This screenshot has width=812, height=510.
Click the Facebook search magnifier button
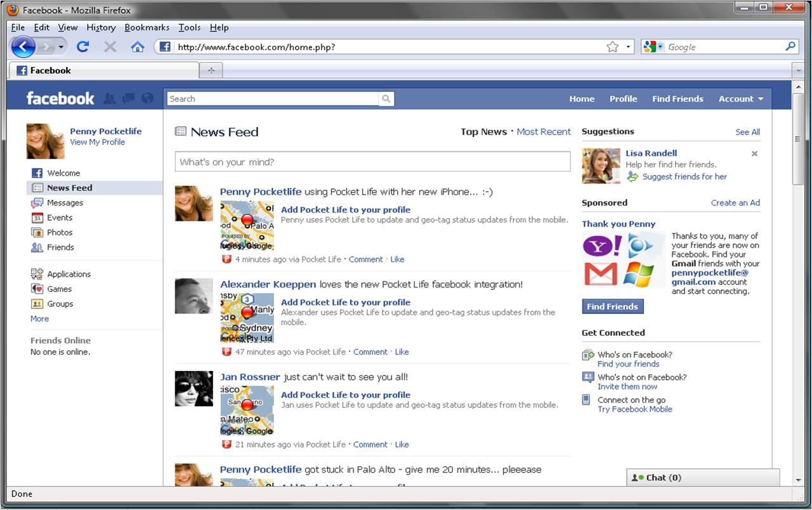386,99
